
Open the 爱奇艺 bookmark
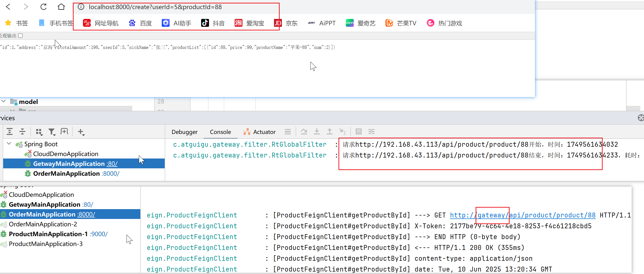click(360, 23)
